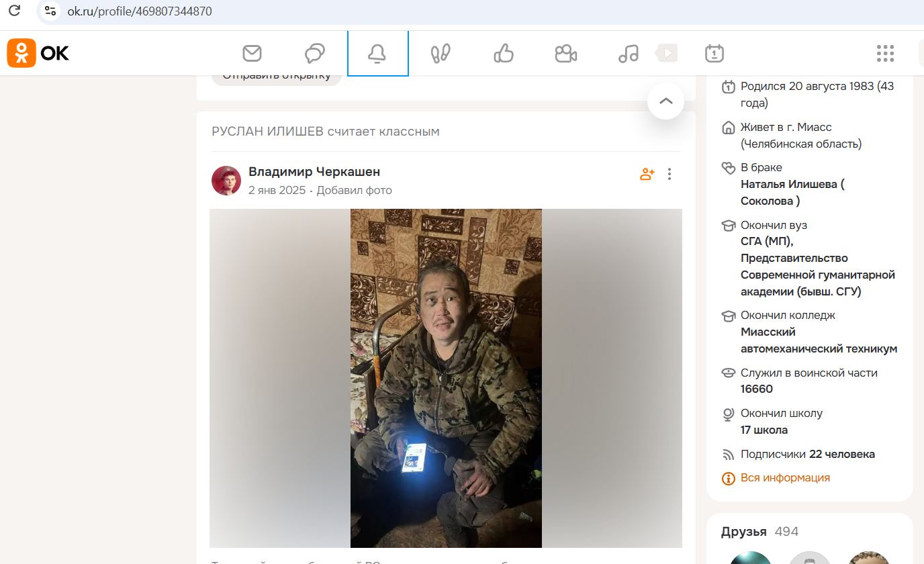Add Владимир Черкашен as friend icon
The width and height of the screenshot is (924, 564).
point(647,174)
